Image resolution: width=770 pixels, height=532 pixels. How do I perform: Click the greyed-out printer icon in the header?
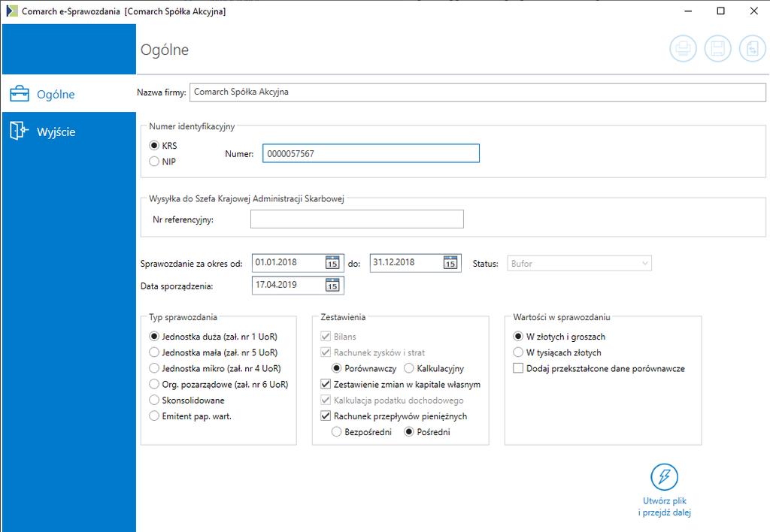(683, 49)
